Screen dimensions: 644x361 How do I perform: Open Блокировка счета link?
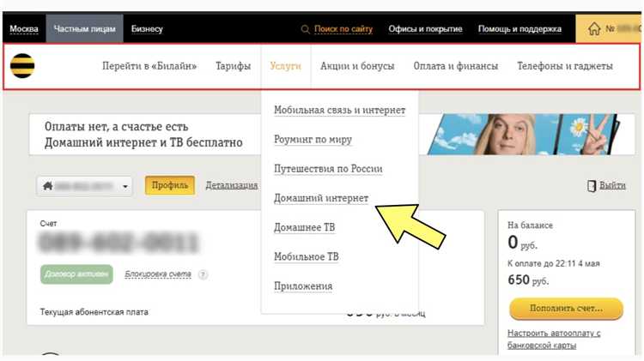click(x=158, y=274)
